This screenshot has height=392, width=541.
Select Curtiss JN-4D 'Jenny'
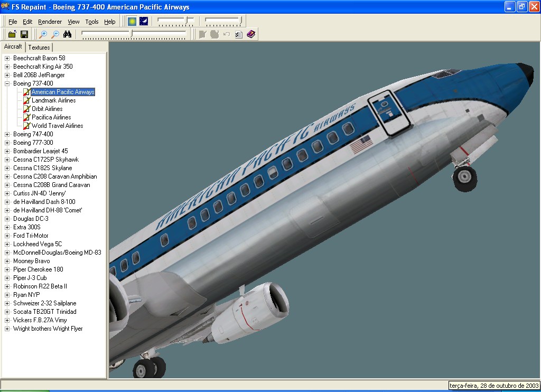(39, 193)
